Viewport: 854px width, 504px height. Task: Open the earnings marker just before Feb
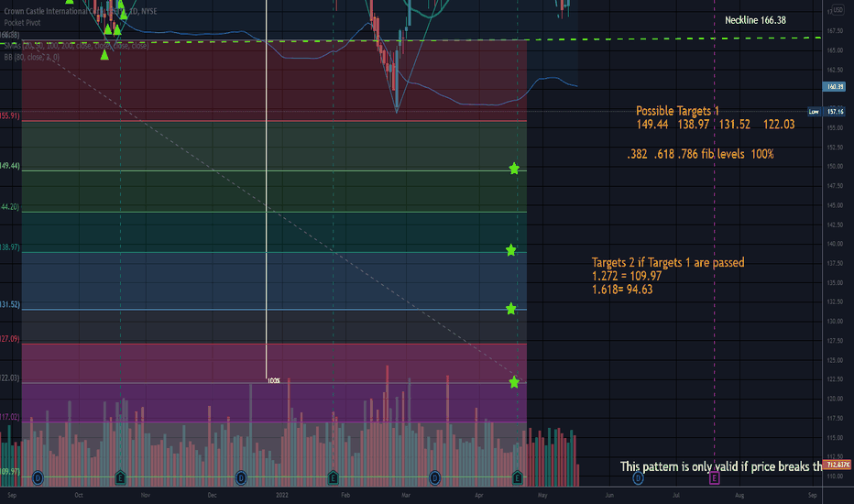(334, 478)
